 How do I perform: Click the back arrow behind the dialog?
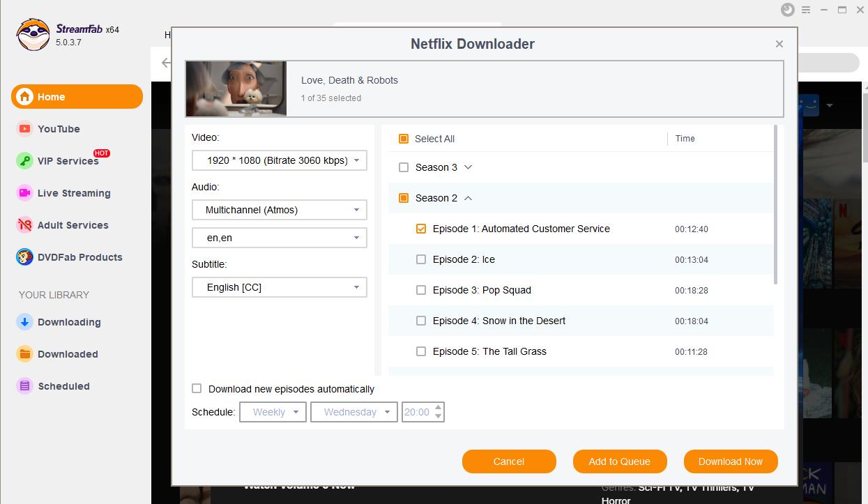click(x=166, y=63)
